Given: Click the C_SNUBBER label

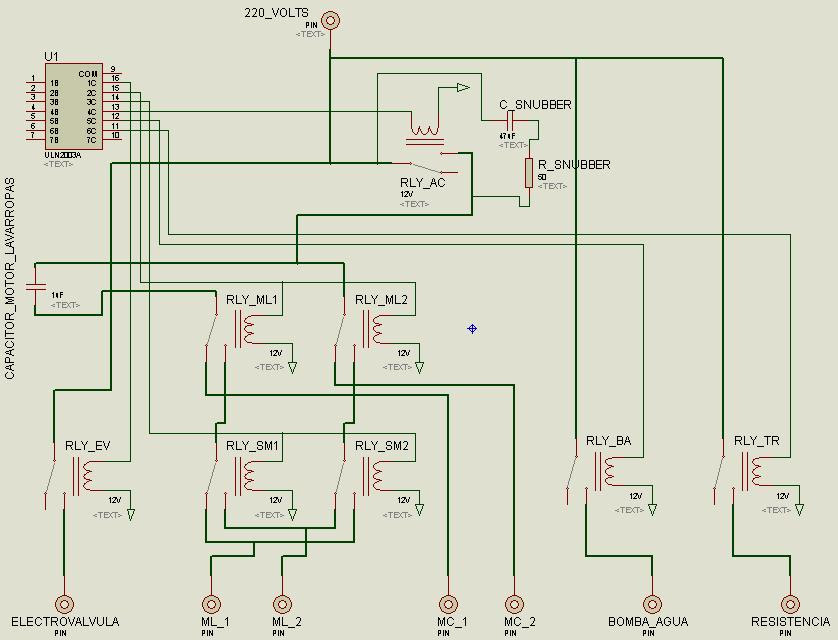Looking at the screenshot, I should click(535, 105).
